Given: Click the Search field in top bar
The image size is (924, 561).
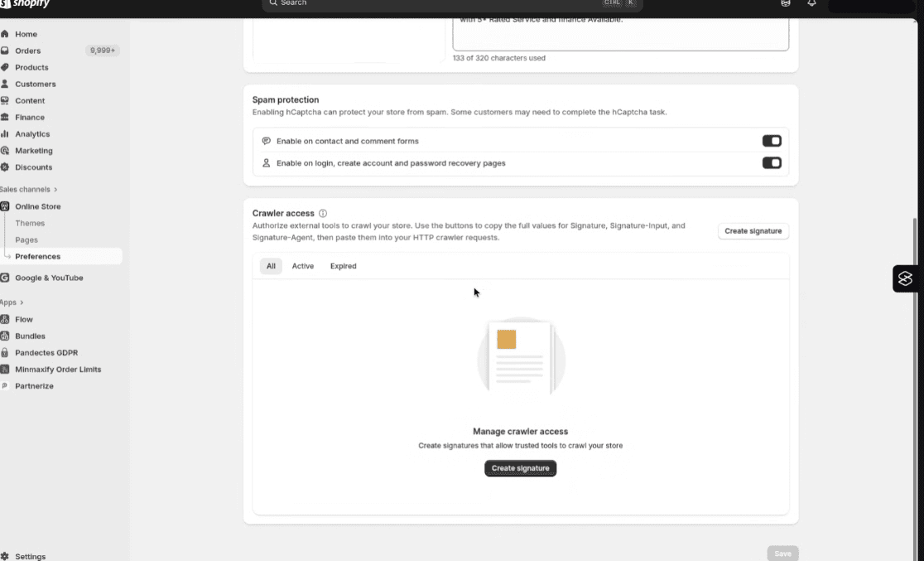Looking at the screenshot, I should pos(439,3).
